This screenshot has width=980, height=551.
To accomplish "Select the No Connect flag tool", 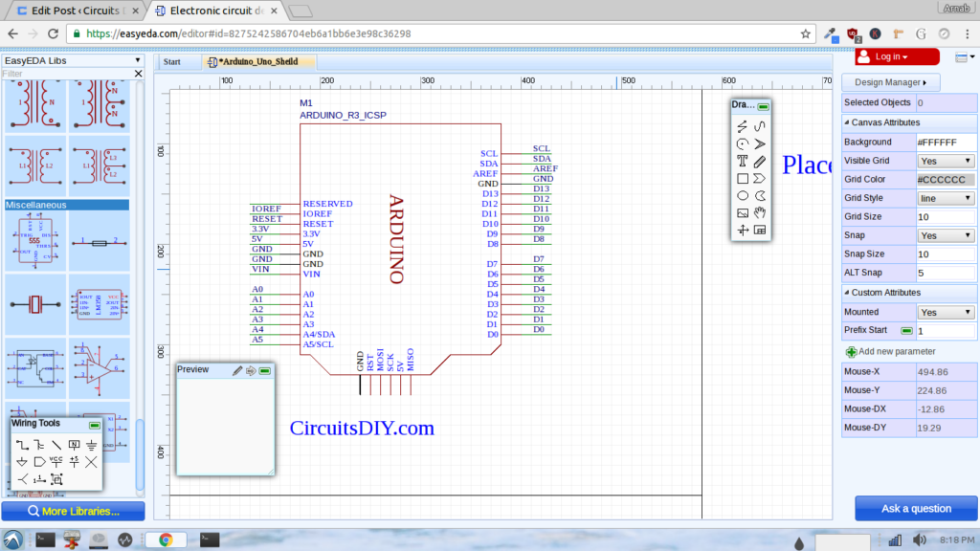I will tap(91, 462).
